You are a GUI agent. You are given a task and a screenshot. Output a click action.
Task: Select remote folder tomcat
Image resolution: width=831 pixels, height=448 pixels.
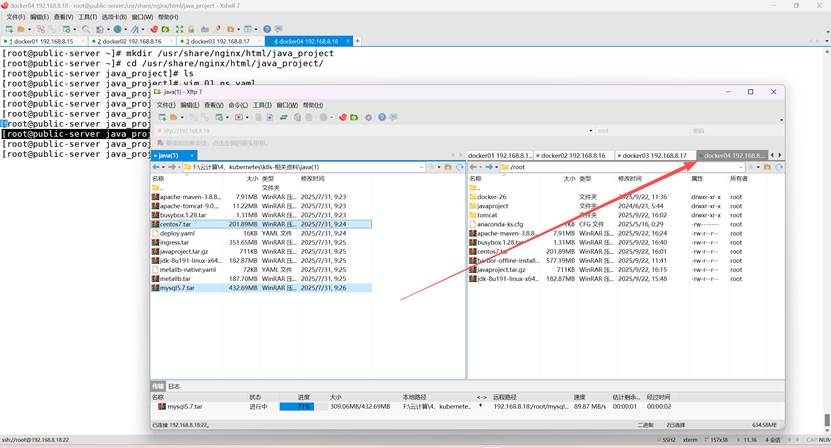487,215
